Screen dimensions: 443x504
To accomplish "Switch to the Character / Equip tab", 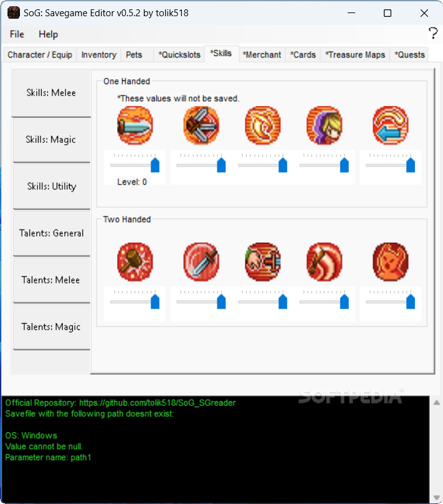I will pyautogui.click(x=40, y=55).
